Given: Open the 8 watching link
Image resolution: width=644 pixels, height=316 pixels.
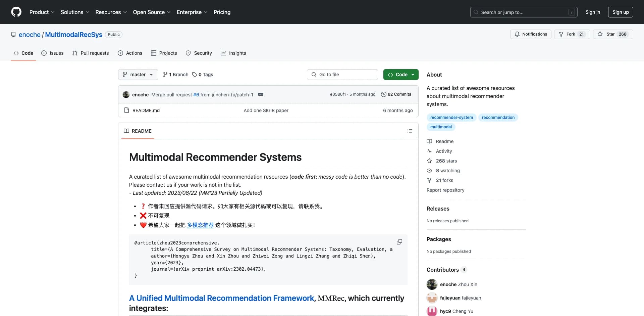Looking at the screenshot, I should pyautogui.click(x=448, y=171).
